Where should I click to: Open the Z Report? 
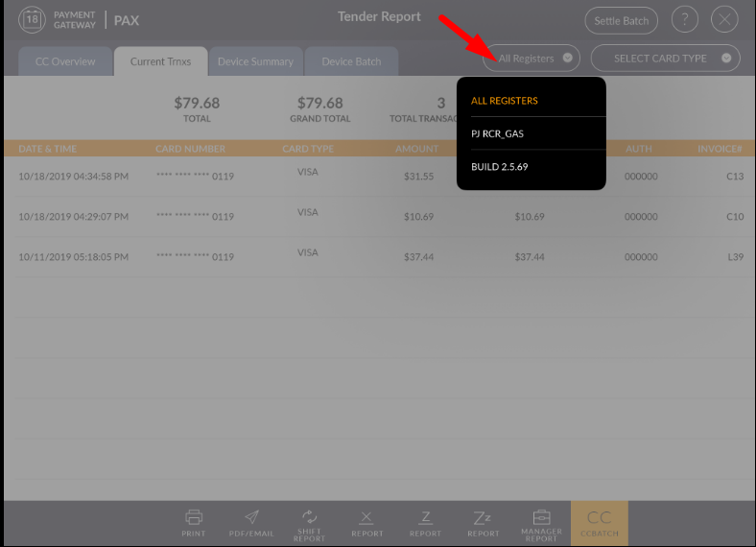[425, 522]
